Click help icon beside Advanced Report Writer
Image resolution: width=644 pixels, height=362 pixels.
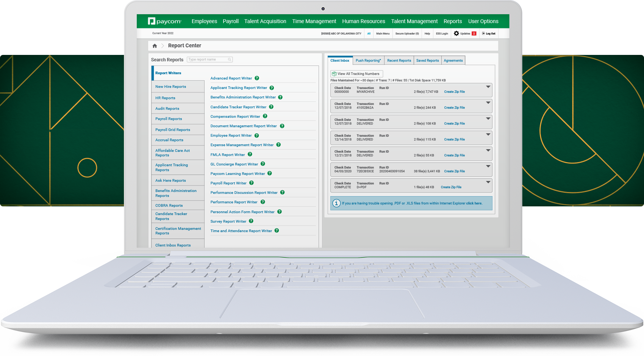[x=257, y=78]
